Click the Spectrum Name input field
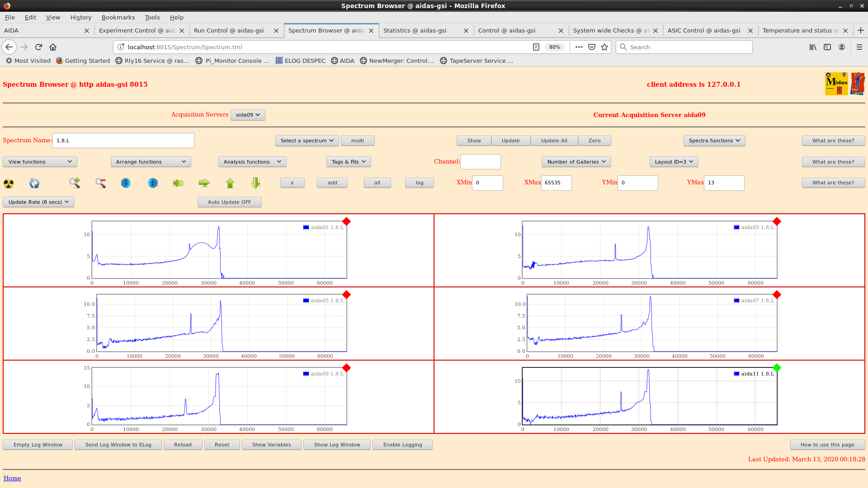868x488 pixels. pos(123,141)
